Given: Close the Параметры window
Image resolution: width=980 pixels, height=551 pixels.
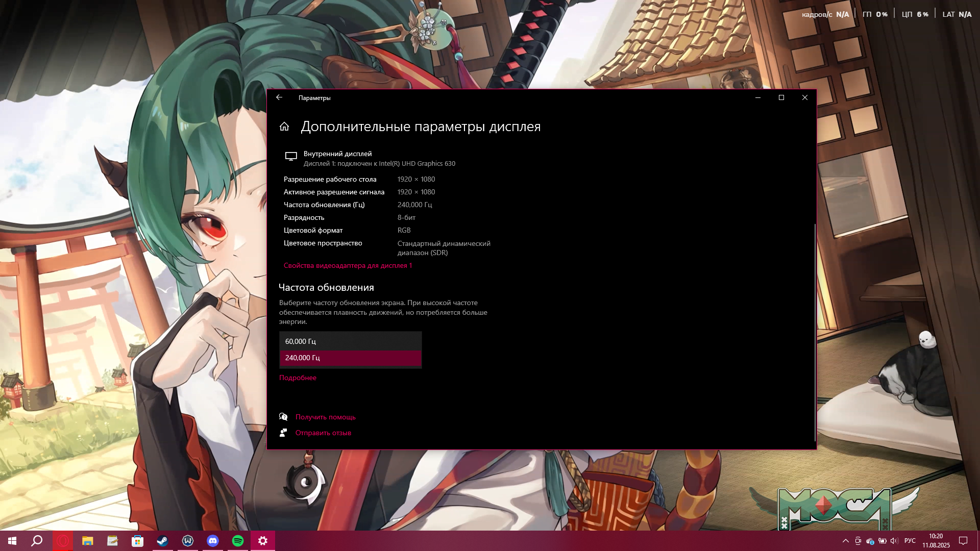Looking at the screenshot, I should pos(805,97).
